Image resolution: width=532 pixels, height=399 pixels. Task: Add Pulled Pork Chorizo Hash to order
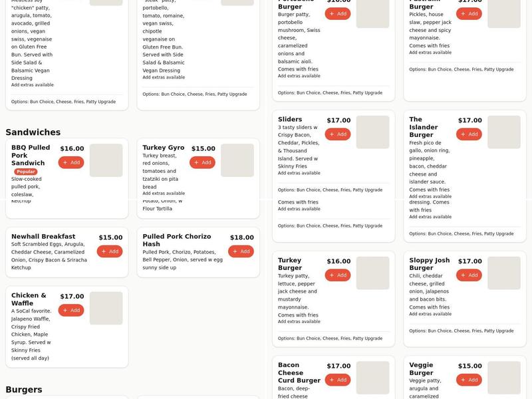click(241, 251)
